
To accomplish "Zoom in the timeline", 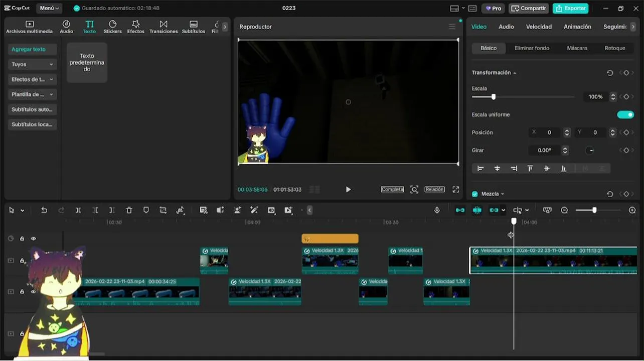I will (x=632, y=210).
